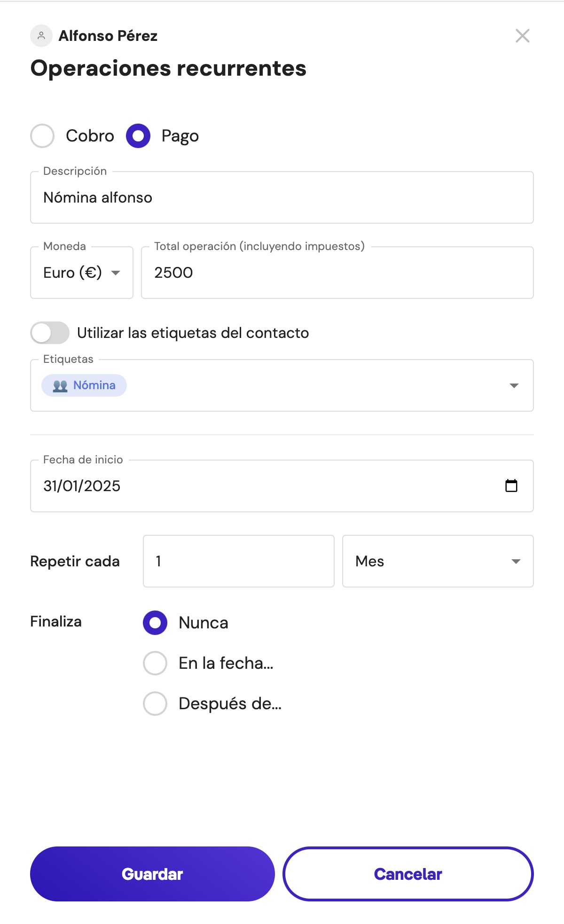The height and width of the screenshot is (924, 564).
Task: Focus the Total operación amount field
Action: [x=337, y=273]
